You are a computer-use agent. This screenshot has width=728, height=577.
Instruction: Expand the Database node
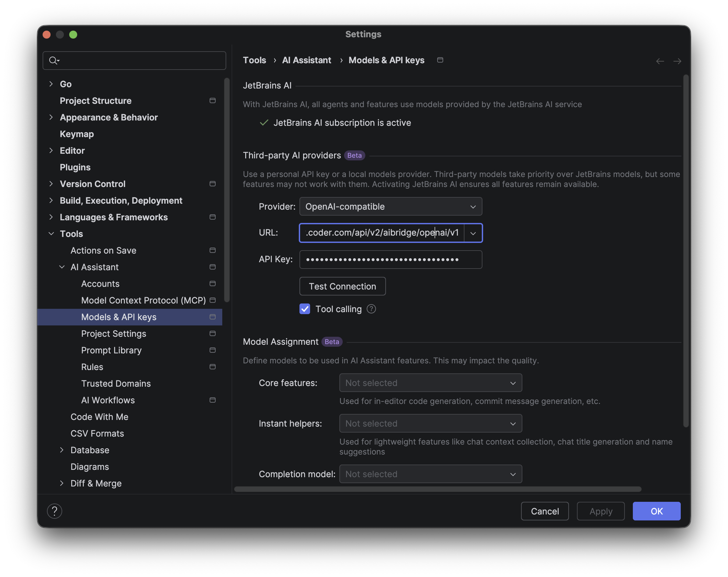(62, 450)
